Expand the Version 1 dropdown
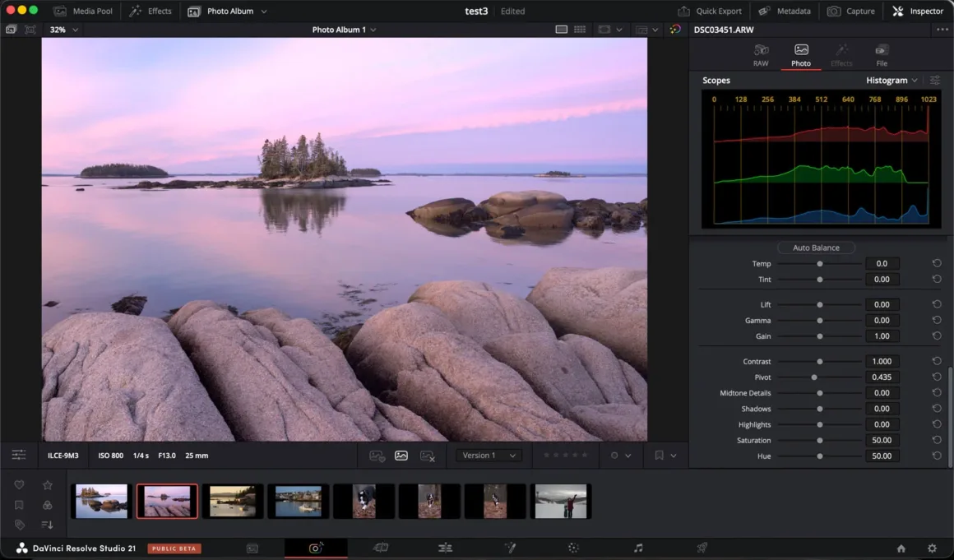 click(x=489, y=456)
